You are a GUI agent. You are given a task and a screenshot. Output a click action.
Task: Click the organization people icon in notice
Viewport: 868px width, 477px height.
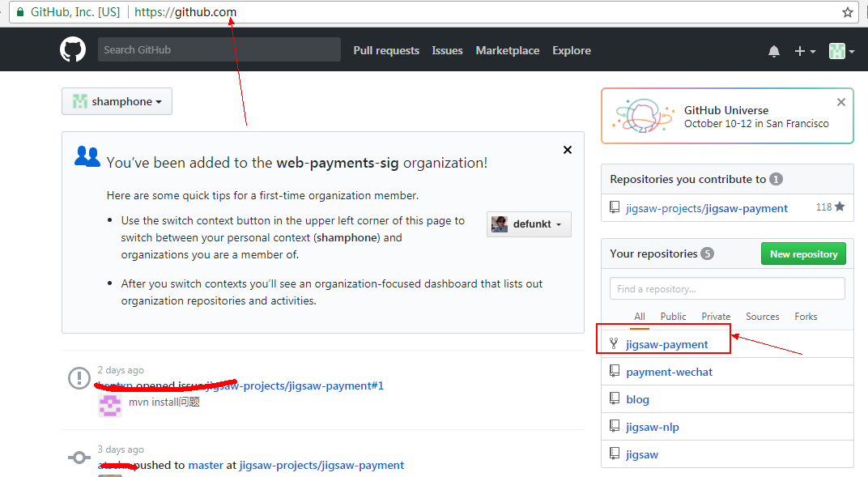[87, 156]
